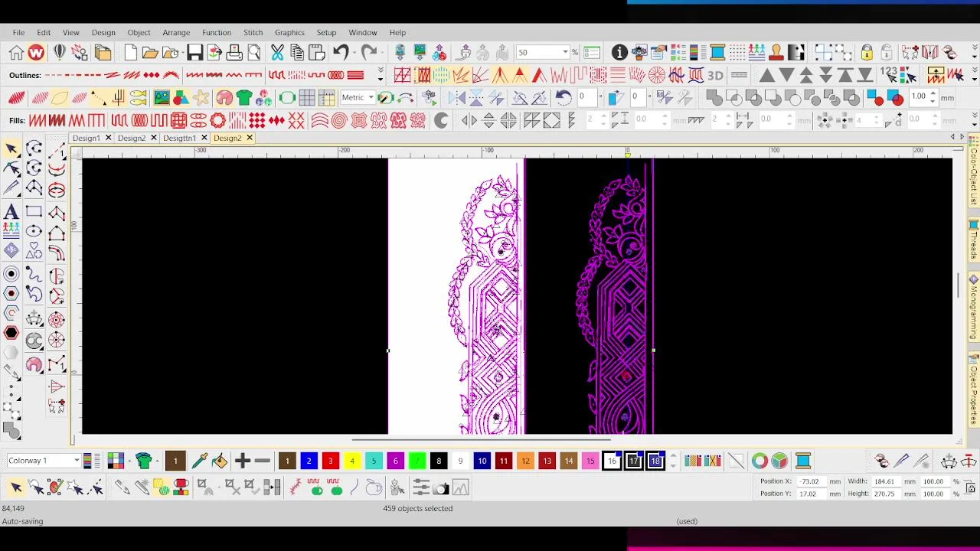The height and width of the screenshot is (551, 980).
Task: Create a new blank design
Action: click(x=130, y=52)
